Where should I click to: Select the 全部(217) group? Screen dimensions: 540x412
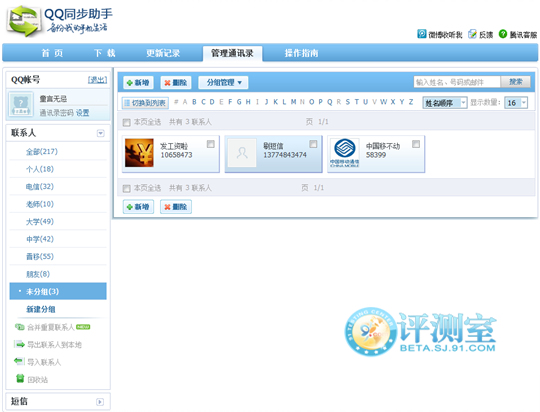click(x=42, y=152)
